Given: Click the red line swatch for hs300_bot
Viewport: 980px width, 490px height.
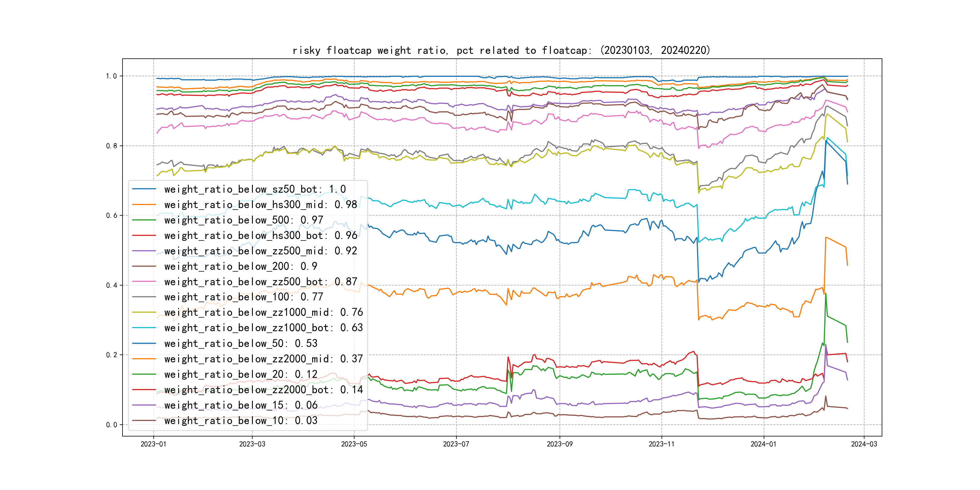Looking at the screenshot, I should 144,236.
